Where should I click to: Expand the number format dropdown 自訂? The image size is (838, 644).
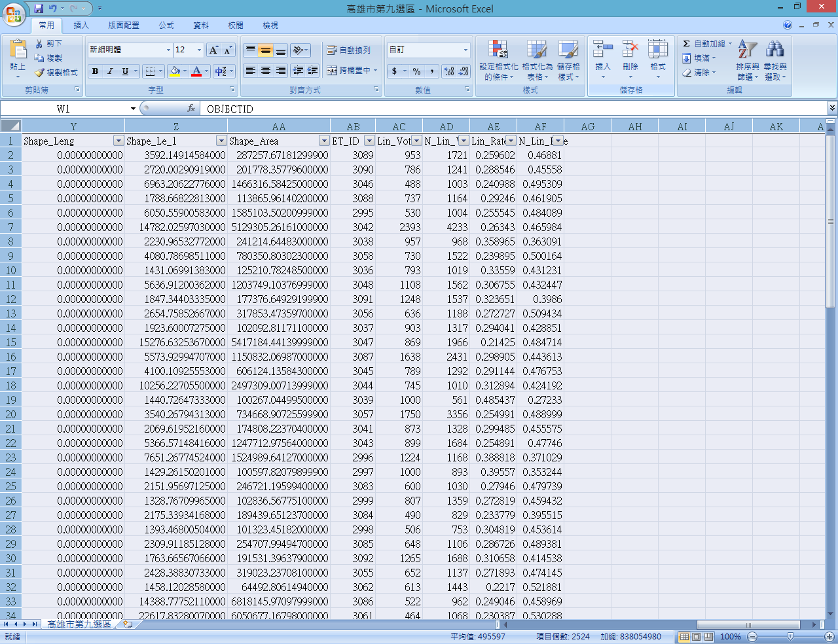click(465, 50)
